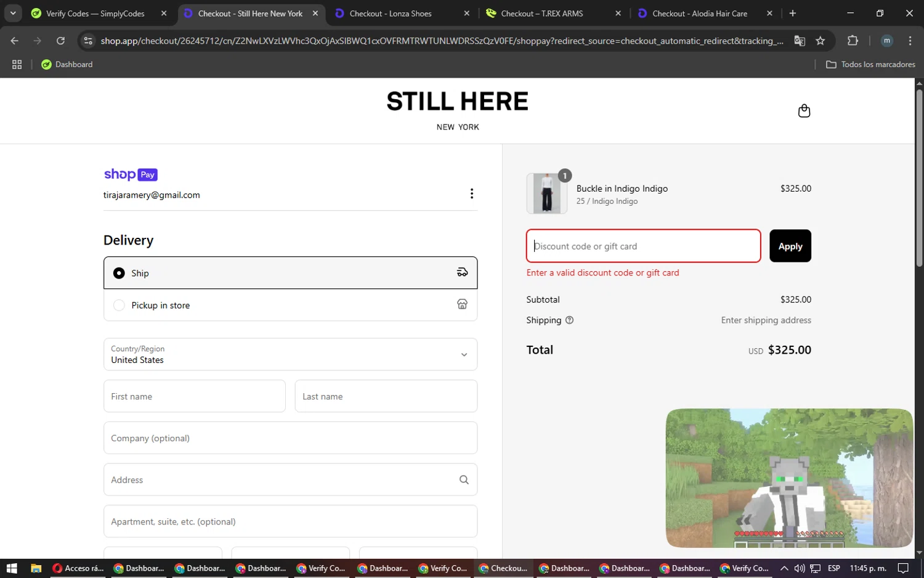Viewport: 924px width, 578px height.
Task: Click the shipping info help icon
Action: [x=569, y=320]
